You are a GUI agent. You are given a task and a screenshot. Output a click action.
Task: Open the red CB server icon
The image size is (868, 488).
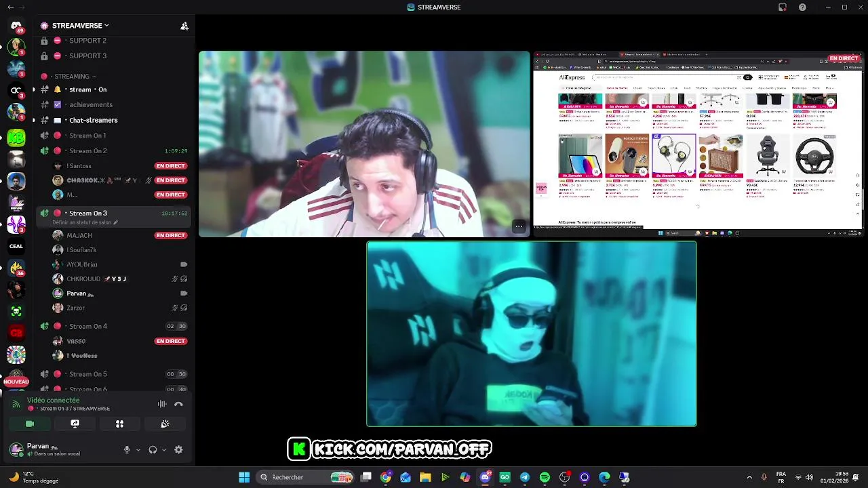[x=16, y=333]
